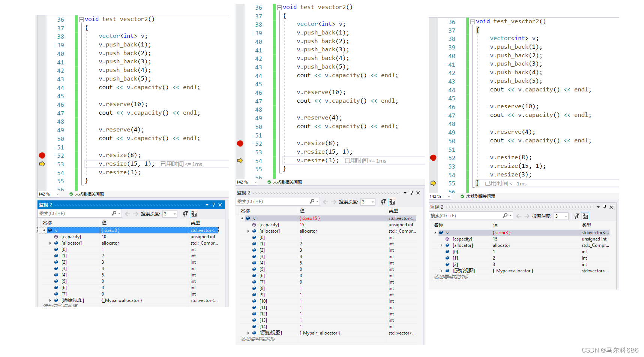Pin right 监视 2 panel with auto-hide icon
The image size is (644, 357).
605,207
